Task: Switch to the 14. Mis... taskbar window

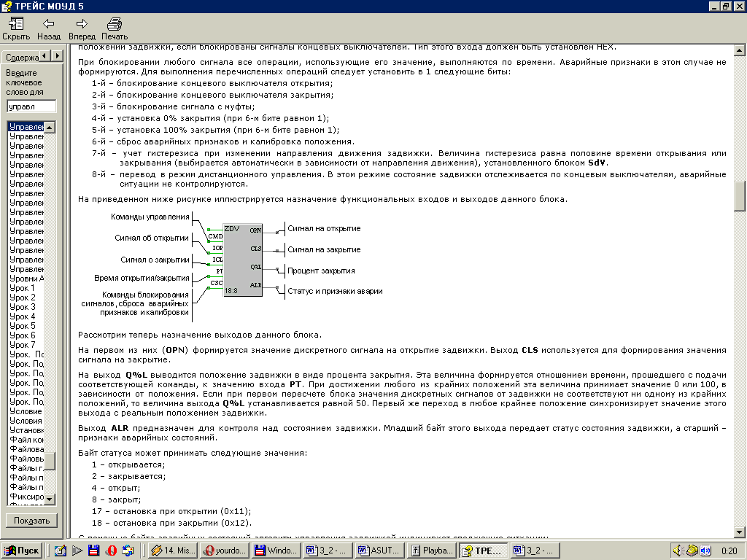Action: coord(172,551)
